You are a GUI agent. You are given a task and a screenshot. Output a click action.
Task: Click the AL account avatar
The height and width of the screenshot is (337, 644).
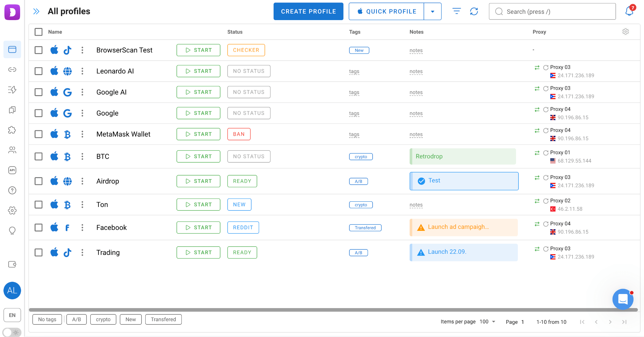click(12, 291)
